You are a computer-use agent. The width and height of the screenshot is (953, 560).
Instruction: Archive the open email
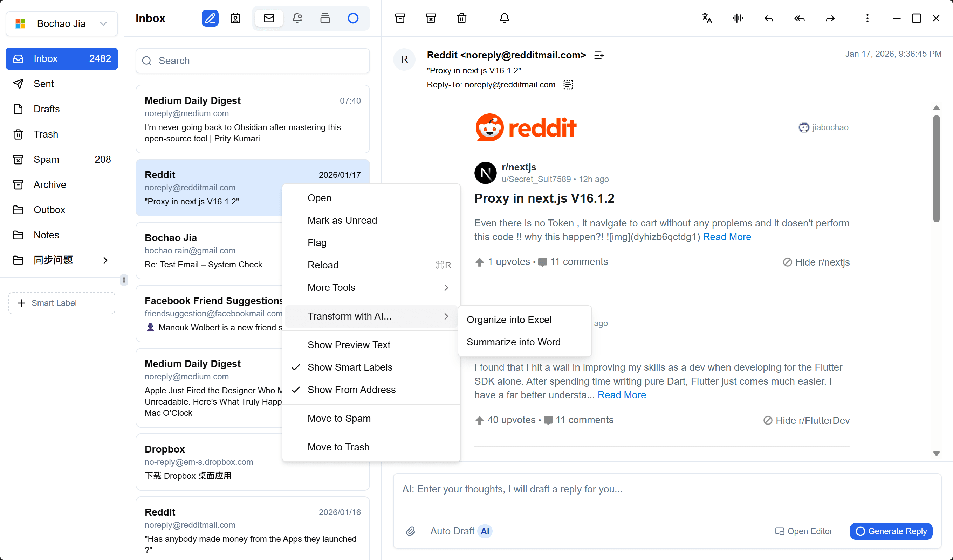pos(400,18)
